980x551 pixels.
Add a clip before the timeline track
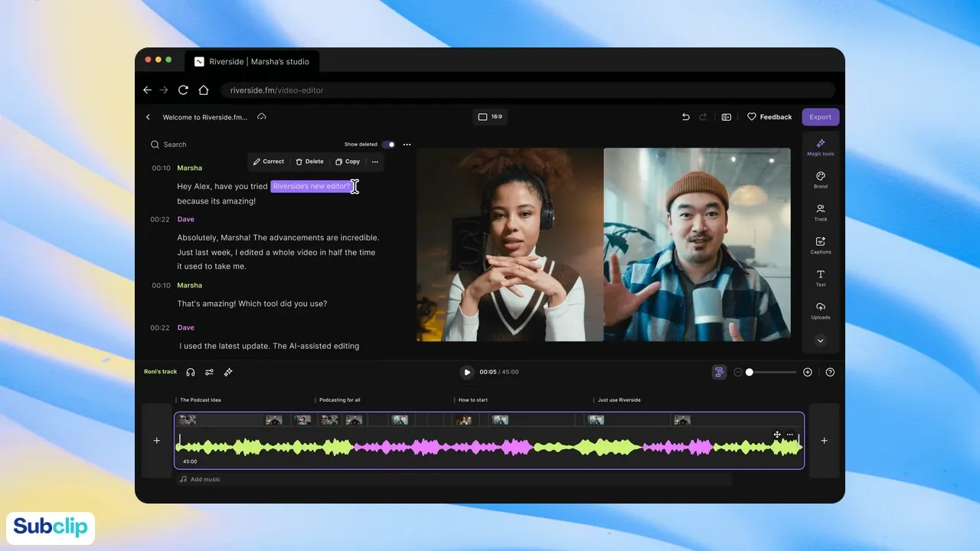click(x=157, y=441)
